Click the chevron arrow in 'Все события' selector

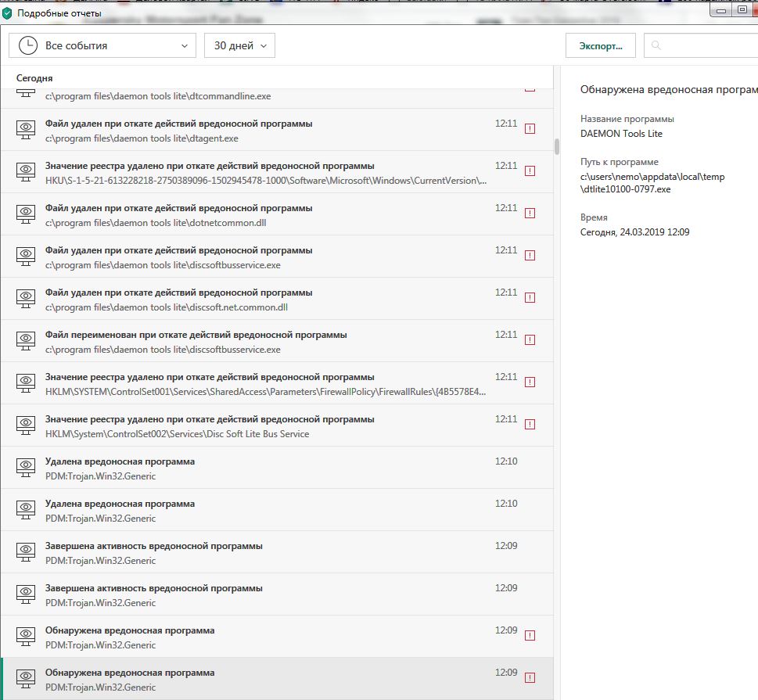pos(185,46)
